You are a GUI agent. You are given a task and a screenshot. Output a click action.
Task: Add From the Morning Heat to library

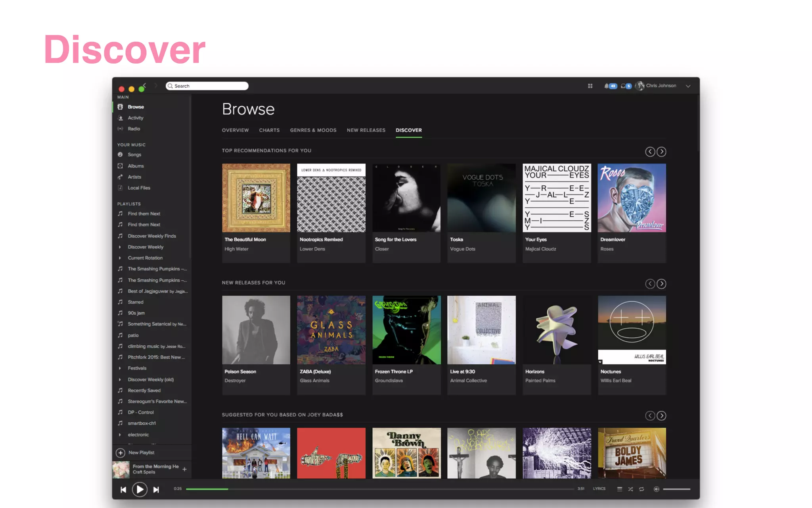click(184, 469)
